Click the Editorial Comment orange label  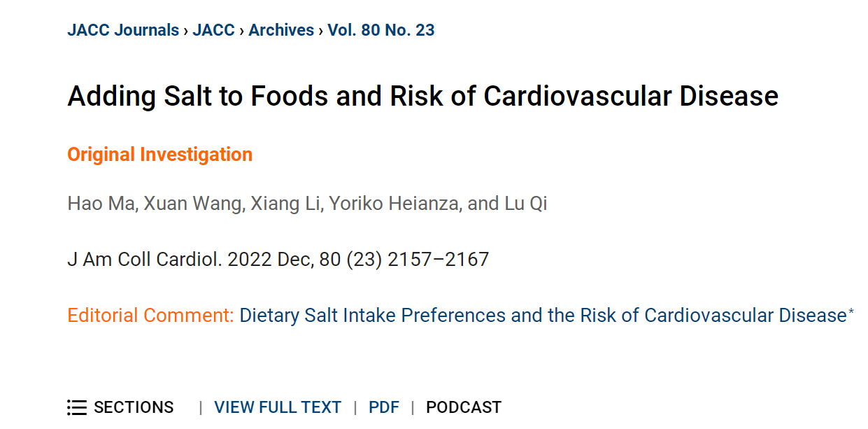(x=150, y=316)
